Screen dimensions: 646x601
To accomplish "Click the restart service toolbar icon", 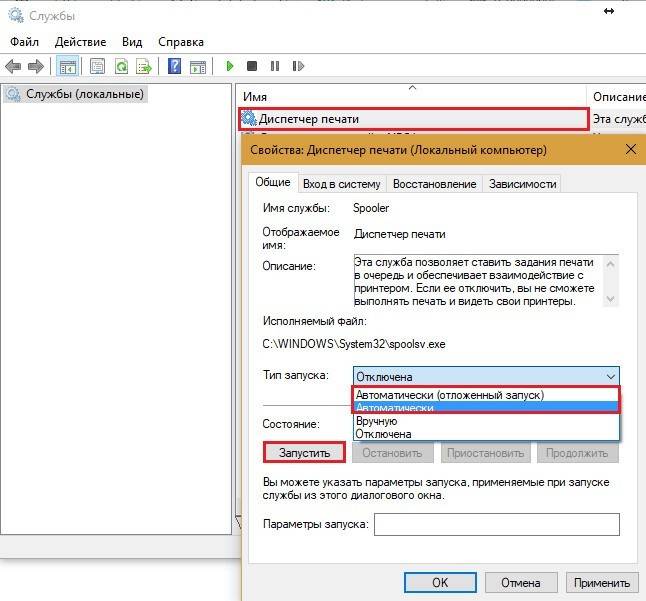I will tap(295, 66).
